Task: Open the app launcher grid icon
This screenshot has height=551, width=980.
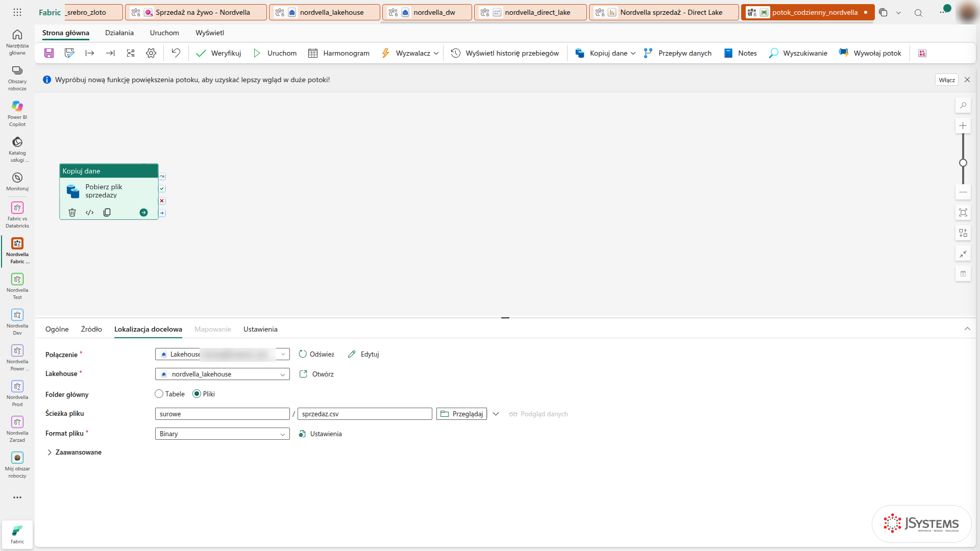Action: [17, 12]
